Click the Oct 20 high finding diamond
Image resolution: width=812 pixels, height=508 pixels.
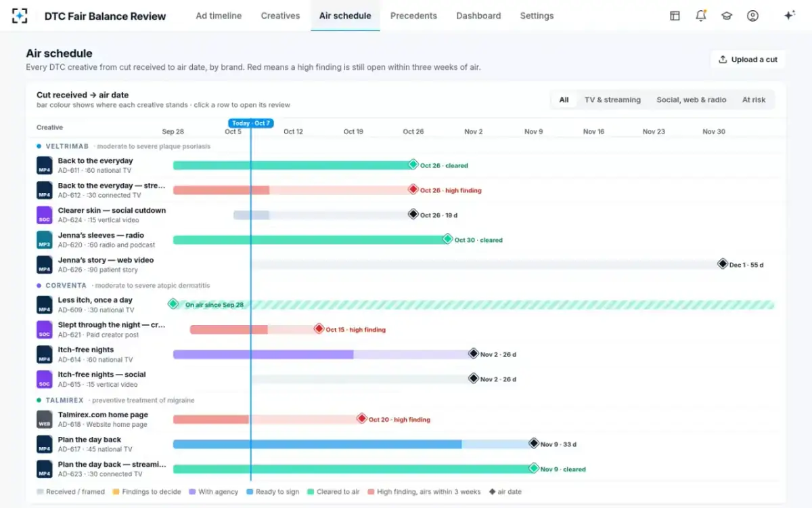coord(361,419)
